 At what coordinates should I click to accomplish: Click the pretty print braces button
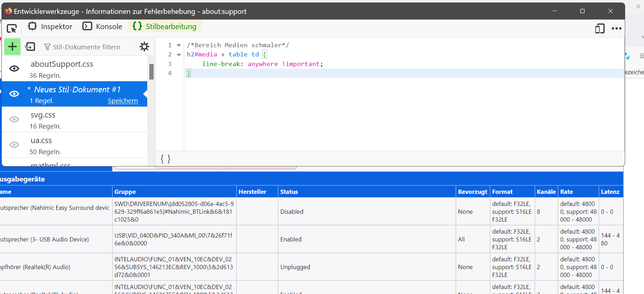(x=165, y=159)
